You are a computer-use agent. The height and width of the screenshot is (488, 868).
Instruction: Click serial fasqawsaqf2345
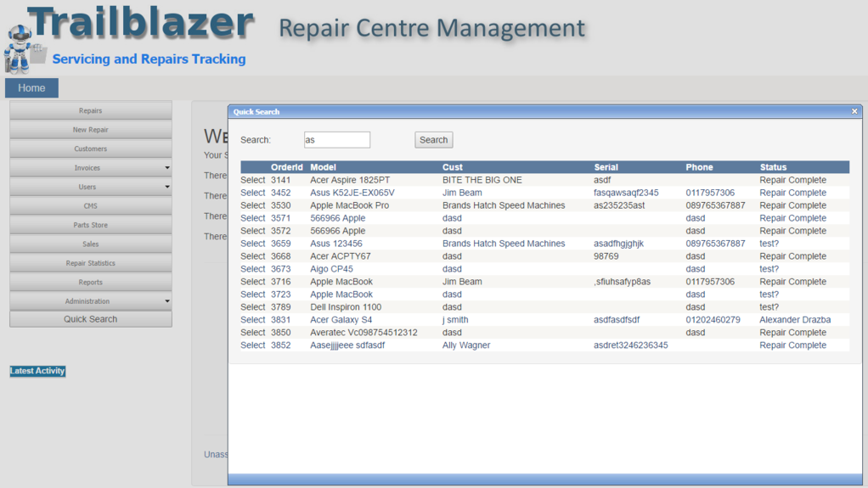[626, 194]
